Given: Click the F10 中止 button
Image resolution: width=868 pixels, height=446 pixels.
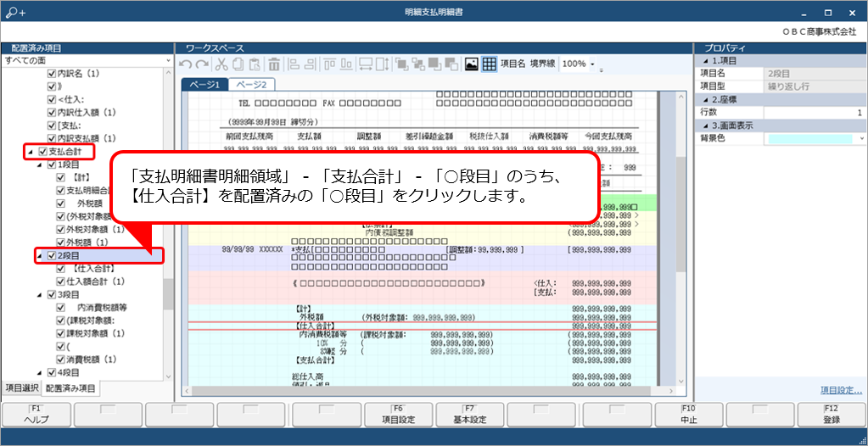Looking at the screenshot, I should tap(689, 415).
